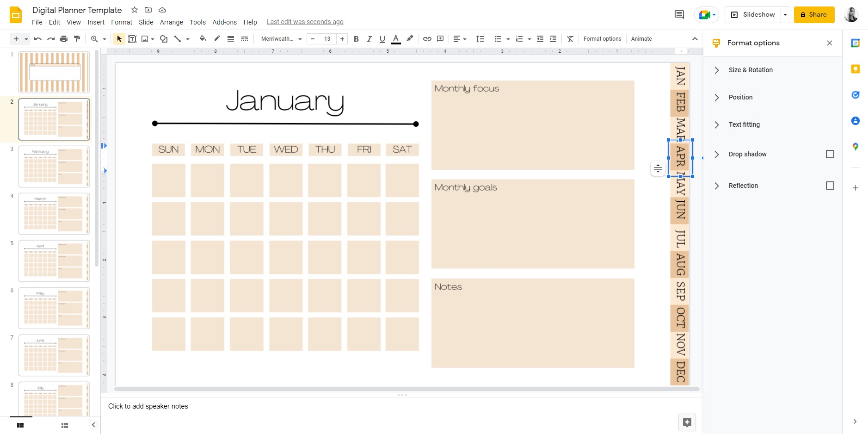The image size is (868, 434).
Task: Click the Share button
Action: [814, 15]
